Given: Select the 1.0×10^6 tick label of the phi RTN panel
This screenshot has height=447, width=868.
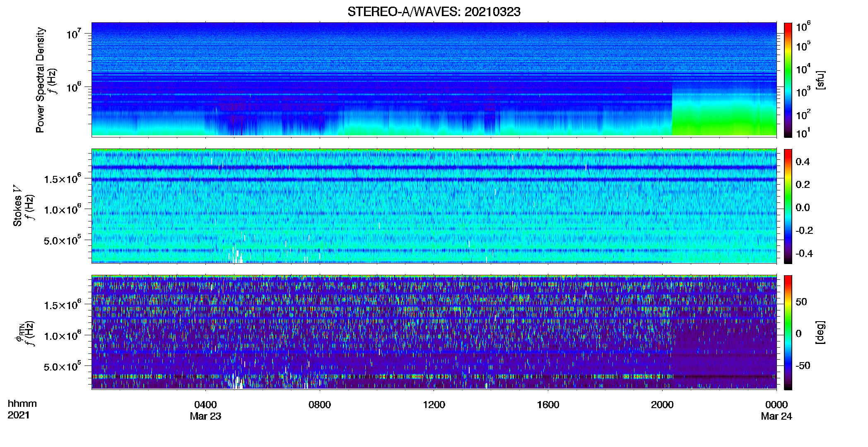Looking at the screenshot, I should (x=63, y=336).
